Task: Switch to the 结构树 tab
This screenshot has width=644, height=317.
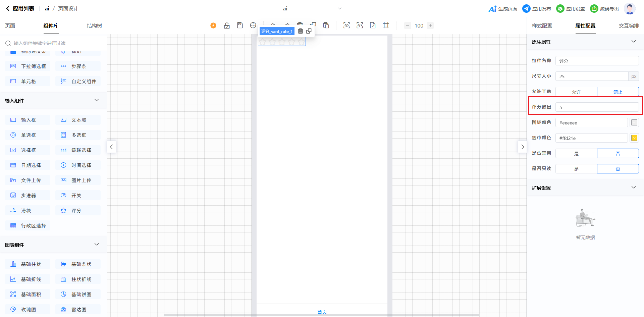Action: [94, 26]
